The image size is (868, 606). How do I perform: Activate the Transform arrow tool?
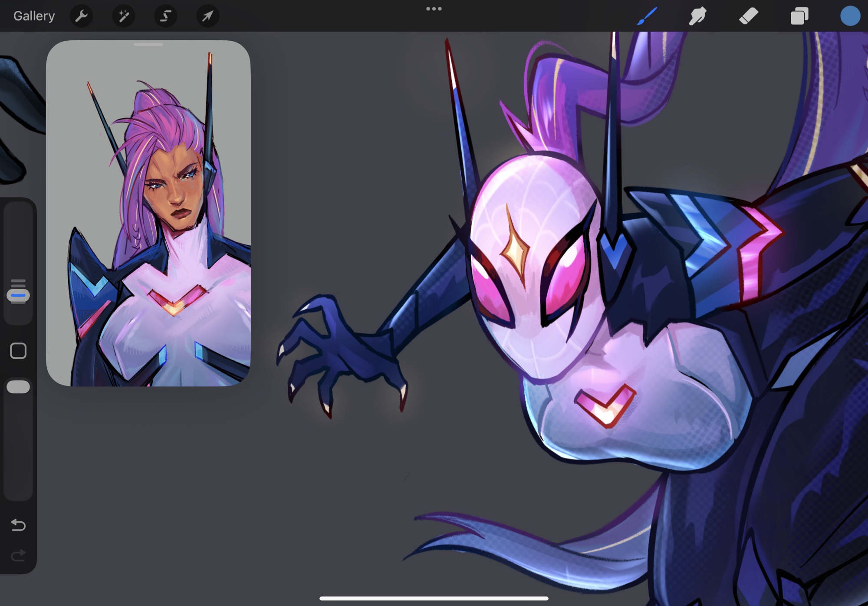207,16
